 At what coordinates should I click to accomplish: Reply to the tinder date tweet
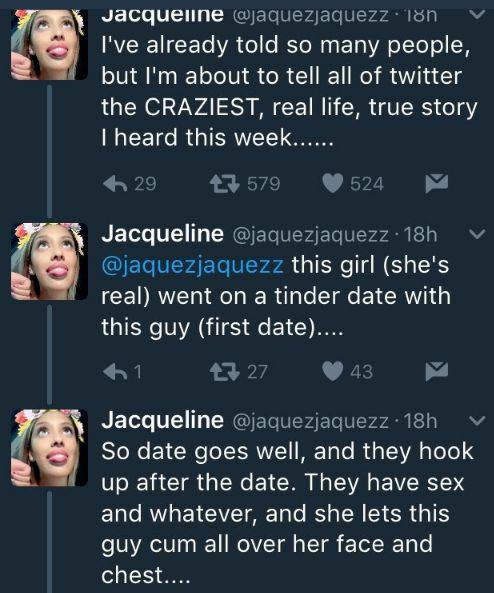click(115, 371)
